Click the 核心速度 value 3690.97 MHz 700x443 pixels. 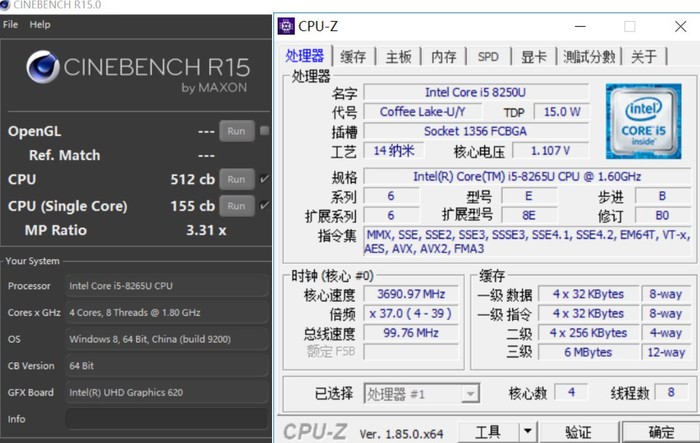click(x=411, y=294)
